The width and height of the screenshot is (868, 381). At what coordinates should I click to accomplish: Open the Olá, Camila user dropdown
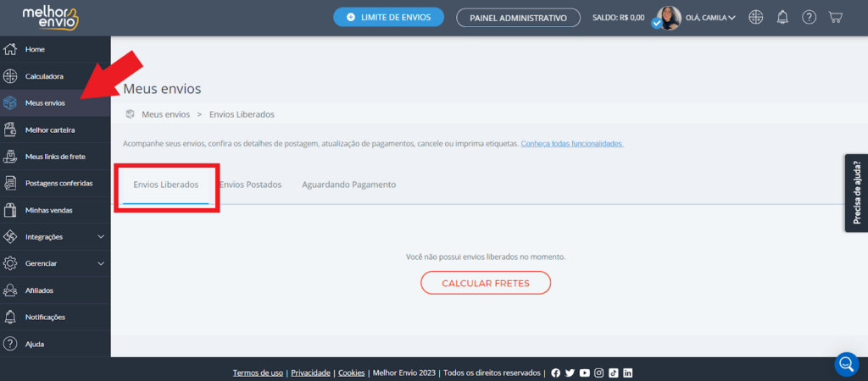coord(710,18)
